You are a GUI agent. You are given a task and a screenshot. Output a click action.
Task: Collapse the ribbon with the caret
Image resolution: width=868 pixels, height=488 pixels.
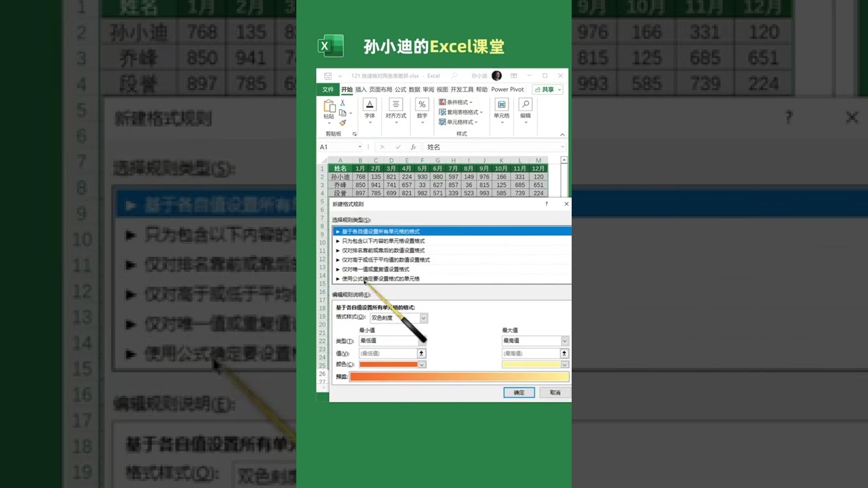coord(562,134)
